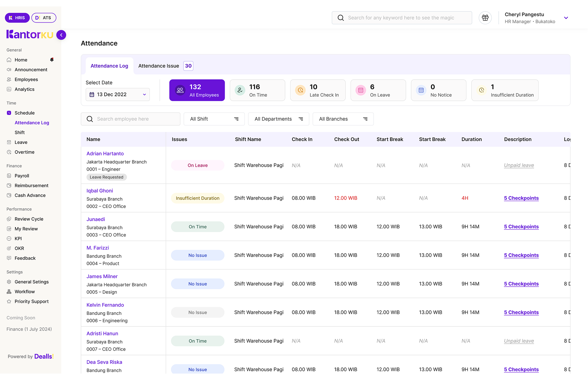Open Payroll from the sidebar
Image resolution: width=588 pixels, height=380 pixels.
pyautogui.click(x=22, y=176)
